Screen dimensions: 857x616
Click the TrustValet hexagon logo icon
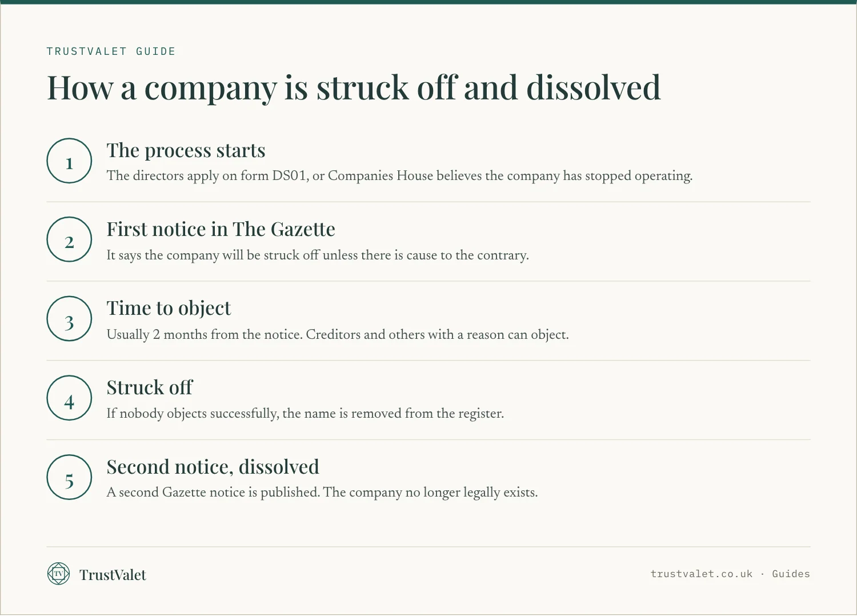(58, 574)
